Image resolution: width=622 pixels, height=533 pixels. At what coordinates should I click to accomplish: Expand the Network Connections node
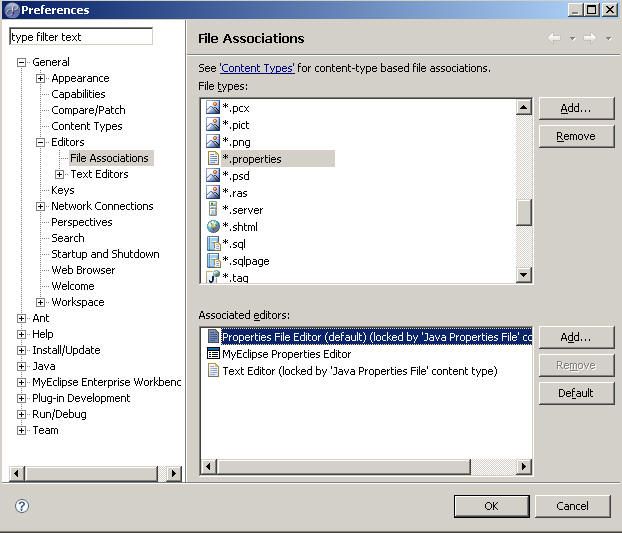pyautogui.click(x=40, y=206)
